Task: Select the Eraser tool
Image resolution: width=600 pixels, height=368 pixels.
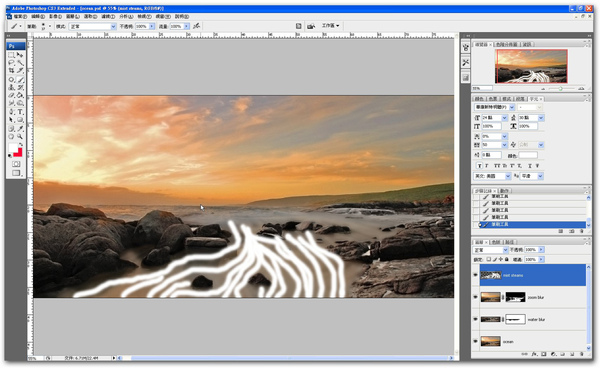Action: pos(11,95)
